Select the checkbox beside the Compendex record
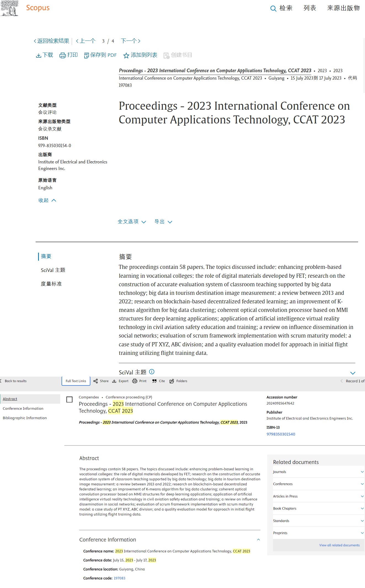Image resolution: width=365 pixels, height=588 pixels. pos(70,400)
